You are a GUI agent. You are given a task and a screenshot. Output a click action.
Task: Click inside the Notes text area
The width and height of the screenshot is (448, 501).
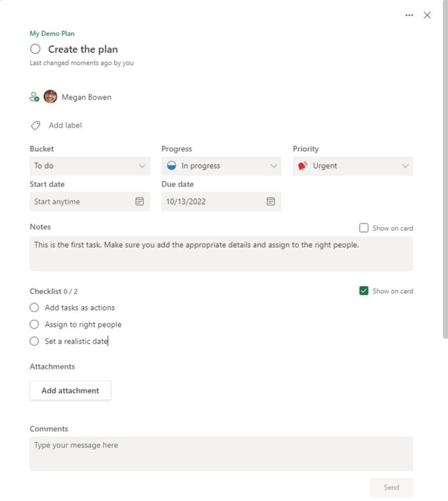click(221, 253)
